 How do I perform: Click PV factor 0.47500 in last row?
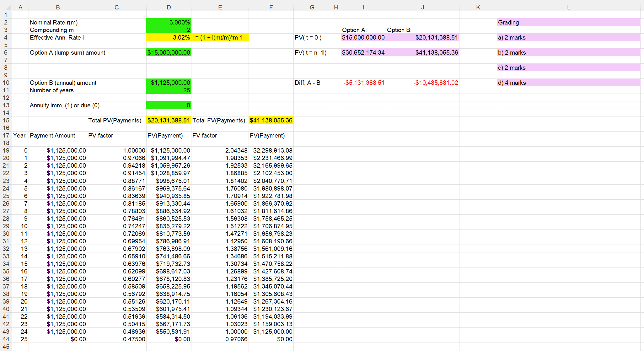click(x=117, y=339)
